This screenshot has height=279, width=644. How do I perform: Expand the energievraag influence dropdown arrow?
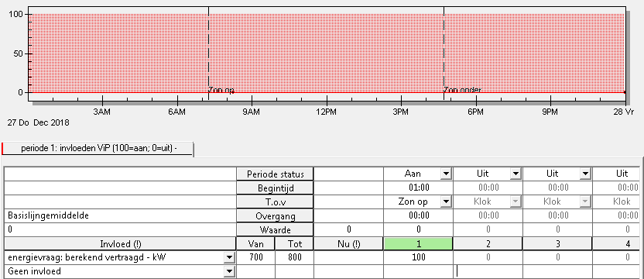click(x=229, y=258)
